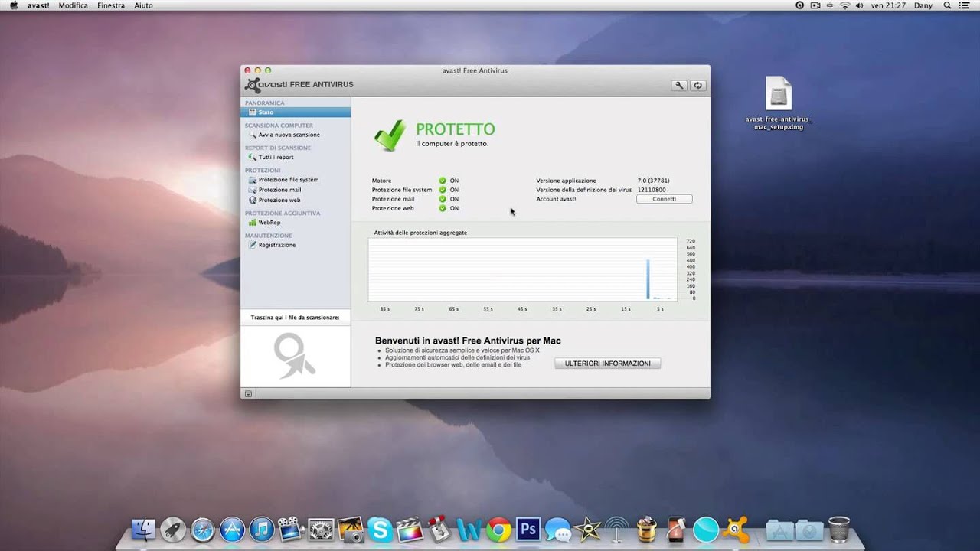The height and width of the screenshot is (551, 980).
Task: Click the large green PROTETTO checkmark
Action: coord(390,135)
